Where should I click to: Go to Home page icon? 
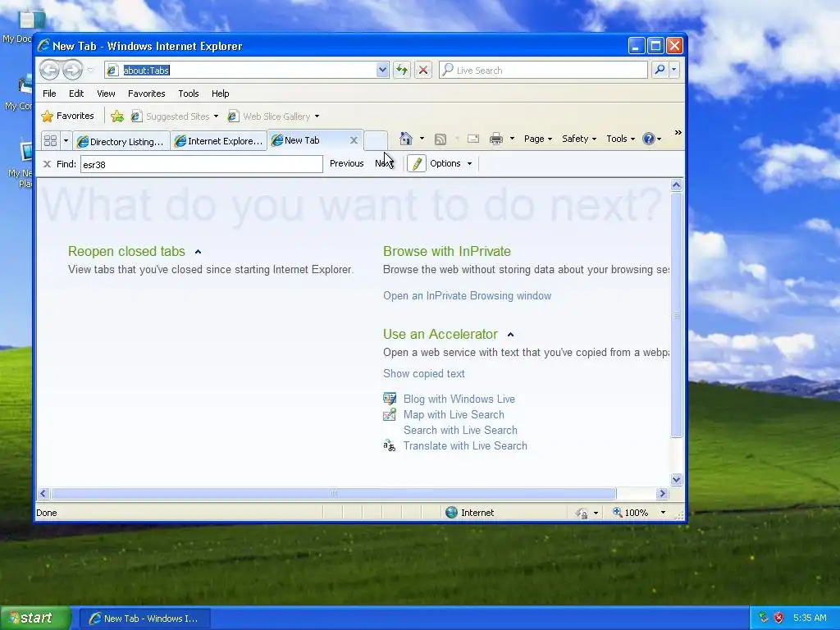coord(406,139)
